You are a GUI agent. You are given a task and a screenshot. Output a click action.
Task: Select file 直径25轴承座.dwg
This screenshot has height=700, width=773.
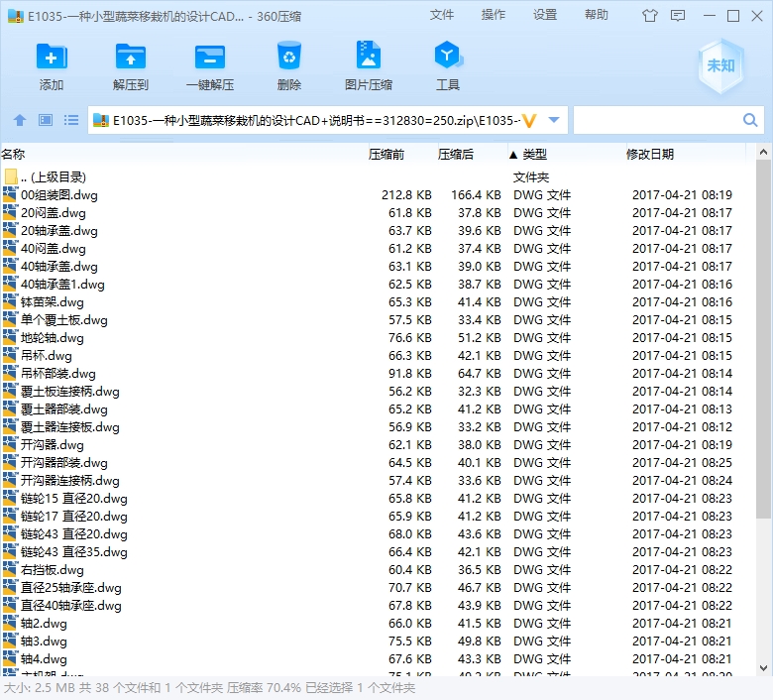(71, 588)
